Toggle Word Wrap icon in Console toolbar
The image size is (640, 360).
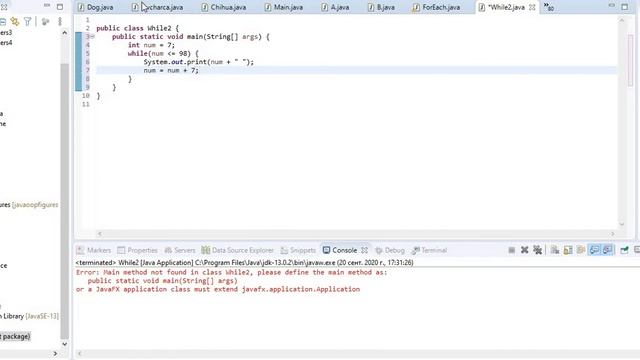pos(581,250)
